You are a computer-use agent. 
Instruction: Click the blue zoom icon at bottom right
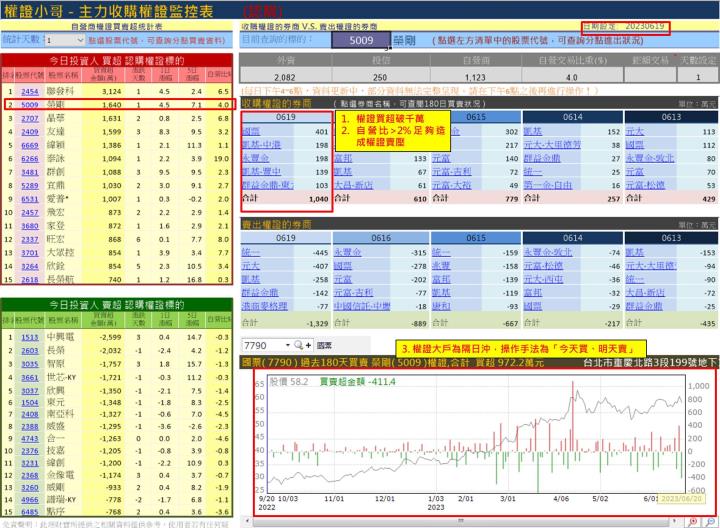tap(710, 522)
